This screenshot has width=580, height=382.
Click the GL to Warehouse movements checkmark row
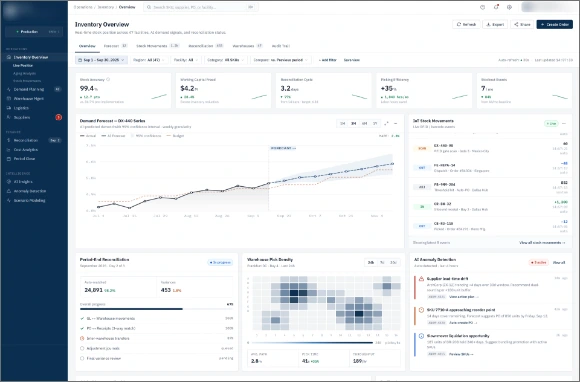pyautogui.click(x=157, y=318)
